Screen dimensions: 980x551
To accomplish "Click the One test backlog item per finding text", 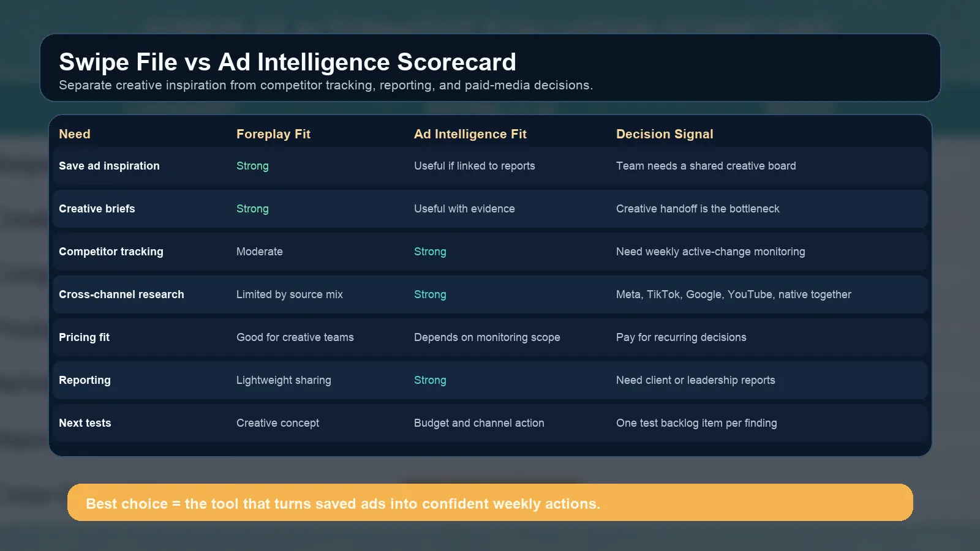I will pyautogui.click(x=696, y=423).
